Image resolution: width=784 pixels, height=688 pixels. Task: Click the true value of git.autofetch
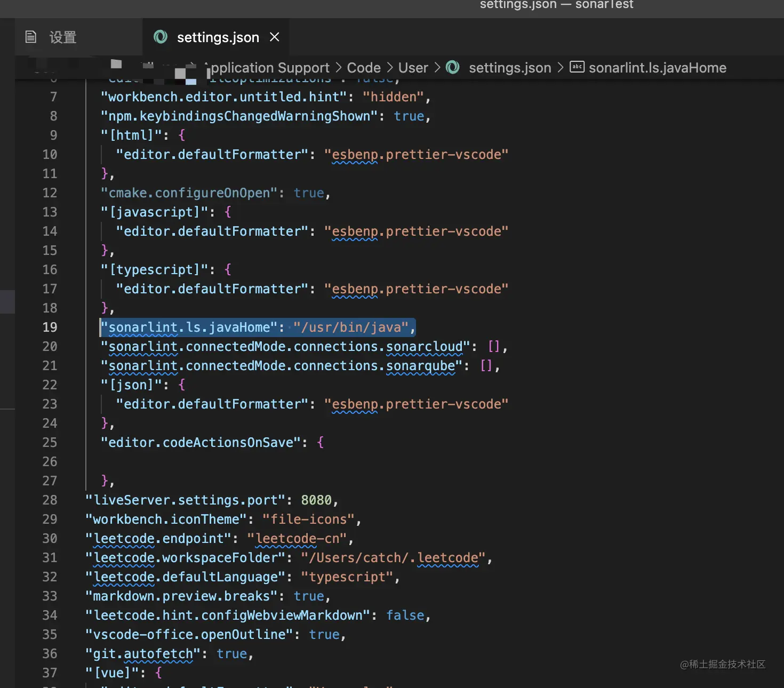point(232,654)
